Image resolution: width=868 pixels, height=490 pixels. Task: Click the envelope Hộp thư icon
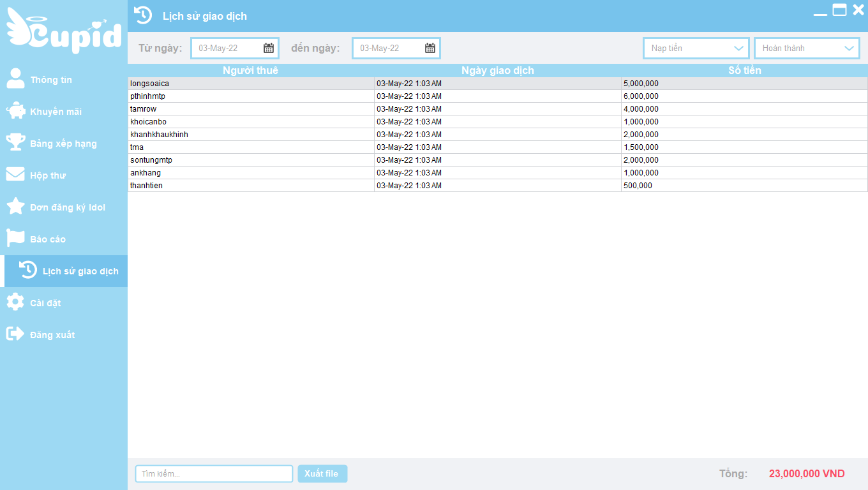point(15,174)
